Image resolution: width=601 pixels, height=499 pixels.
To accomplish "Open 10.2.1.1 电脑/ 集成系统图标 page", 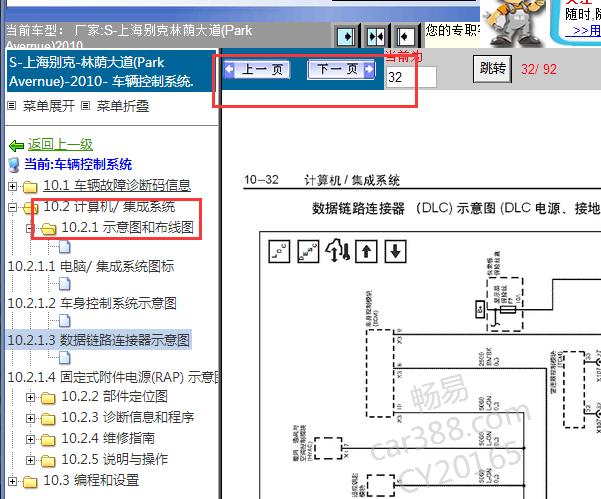I will click(91, 266).
